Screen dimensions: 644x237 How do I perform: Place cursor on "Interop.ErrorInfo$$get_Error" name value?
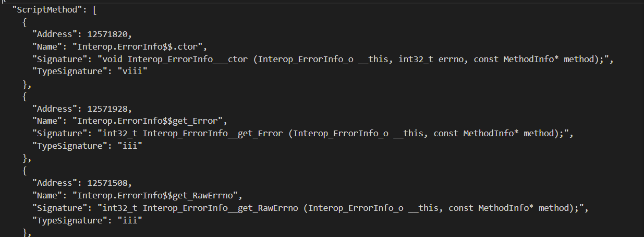[x=149, y=121]
